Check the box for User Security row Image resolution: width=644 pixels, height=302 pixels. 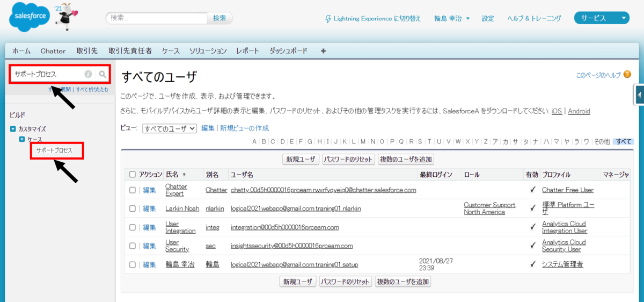[133, 246]
